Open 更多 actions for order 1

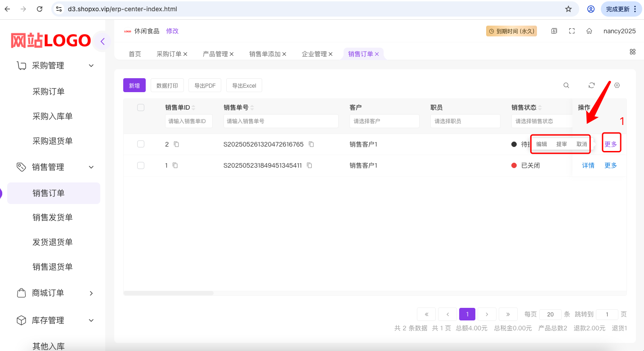pos(611,165)
